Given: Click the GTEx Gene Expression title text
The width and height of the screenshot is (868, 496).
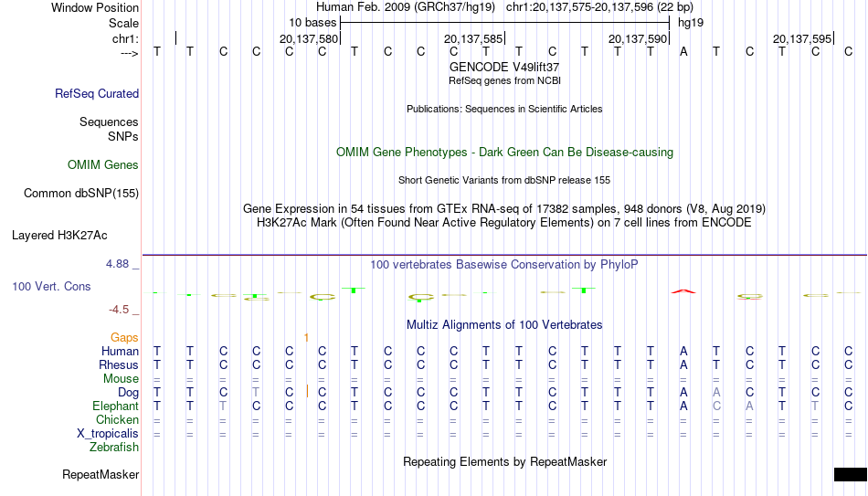Looking at the screenshot, I should pyautogui.click(x=504, y=208).
